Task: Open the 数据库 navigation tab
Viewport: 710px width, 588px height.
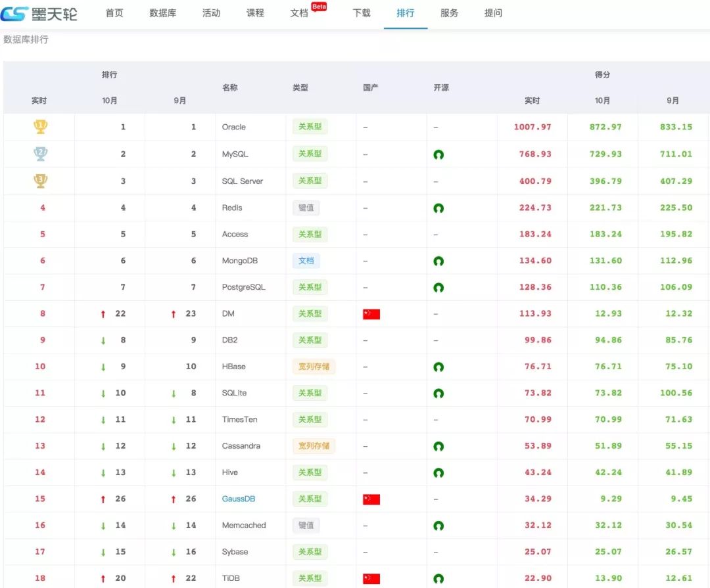Action: (162, 13)
